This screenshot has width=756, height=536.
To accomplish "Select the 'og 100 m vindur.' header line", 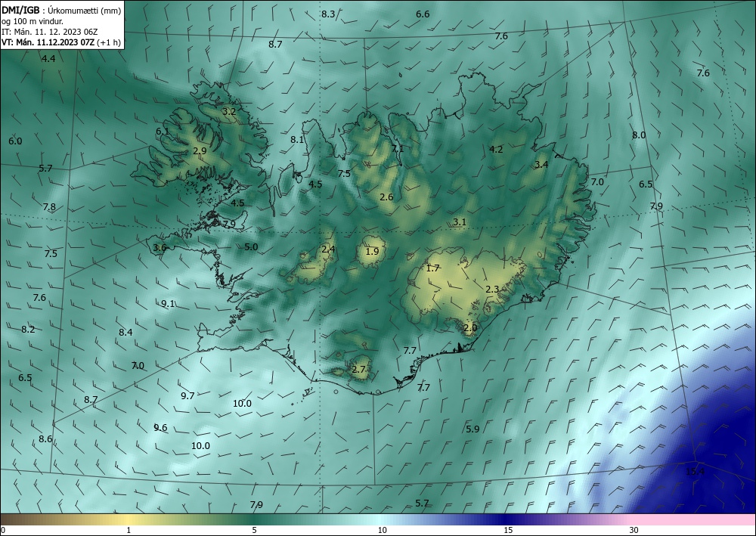I will pyautogui.click(x=33, y=21).
